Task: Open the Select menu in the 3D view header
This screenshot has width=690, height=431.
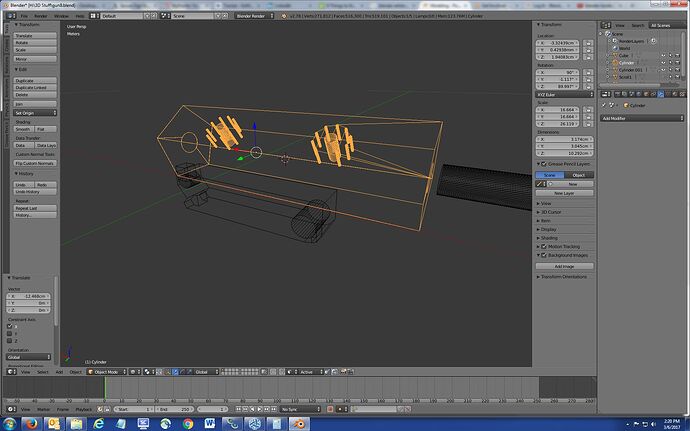Action: tap(43, 372)
